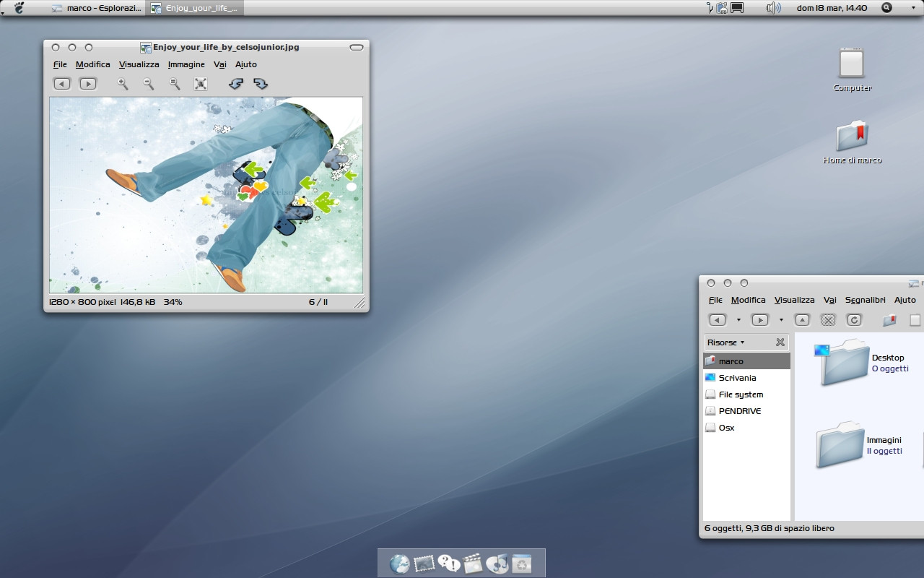Image resolution: width=924 pixels, height=578 pixels.
Task: Click display monitor icon in top panel
Action: (x=737, y=8)
